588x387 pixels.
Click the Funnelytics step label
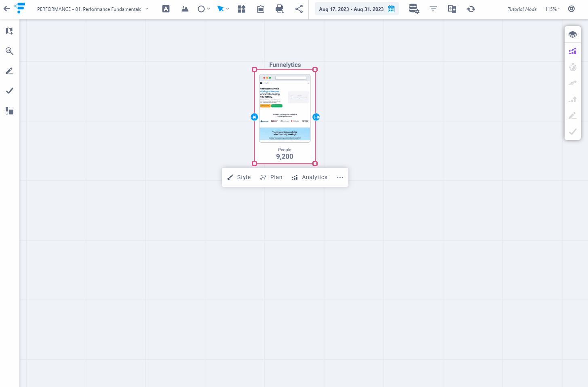click(x=285, y=65)
